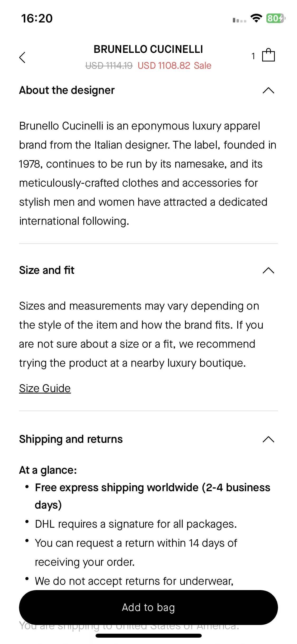Tap the Shipping and returns heading

71,439
